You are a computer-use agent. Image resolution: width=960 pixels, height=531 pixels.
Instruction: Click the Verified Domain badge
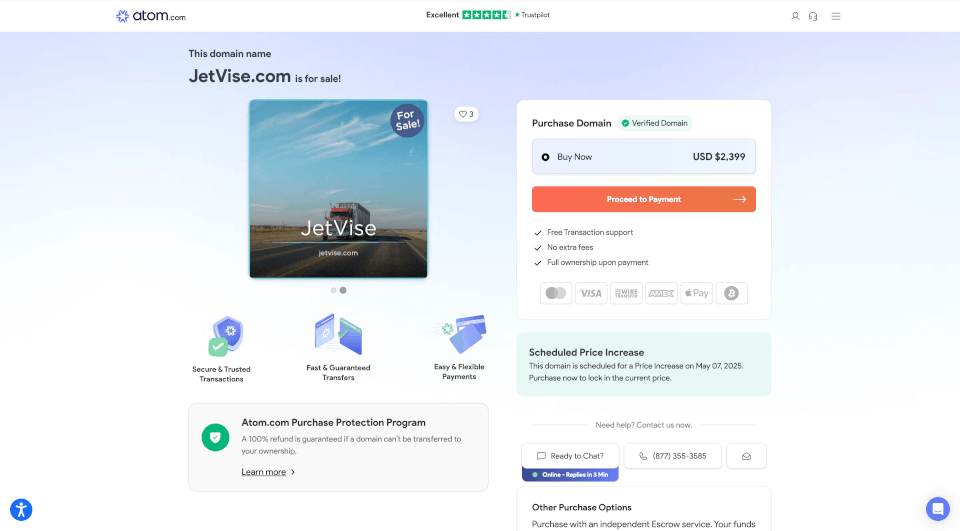pyautogui.click(x=654, y=123)
